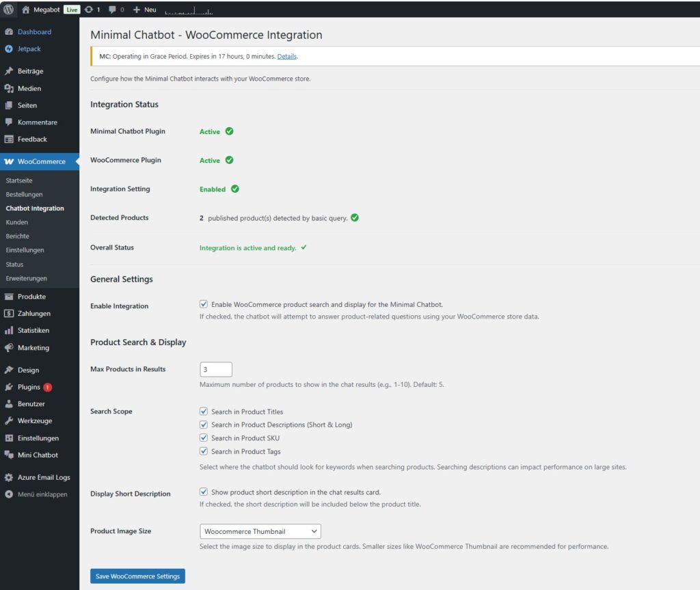Image resolution: width=700 pixels, height=590 pixels.
Task: Open Startseite in WooCommerce submenu
Action: tap(19, 180)
